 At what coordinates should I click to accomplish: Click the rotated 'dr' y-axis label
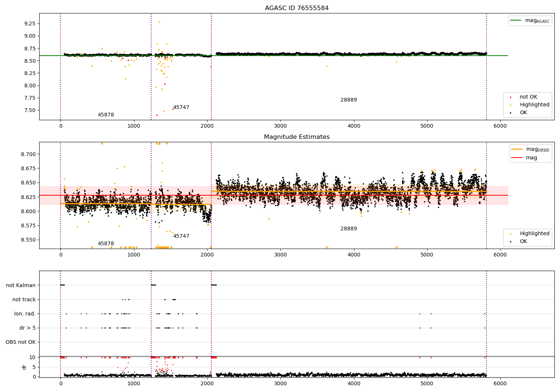point(24,367)
